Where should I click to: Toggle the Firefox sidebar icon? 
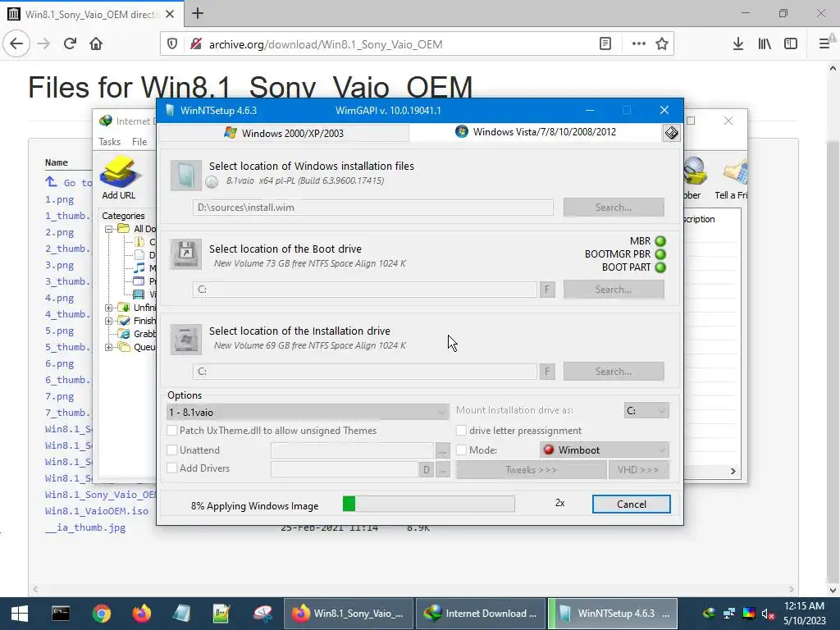[791, 43]
